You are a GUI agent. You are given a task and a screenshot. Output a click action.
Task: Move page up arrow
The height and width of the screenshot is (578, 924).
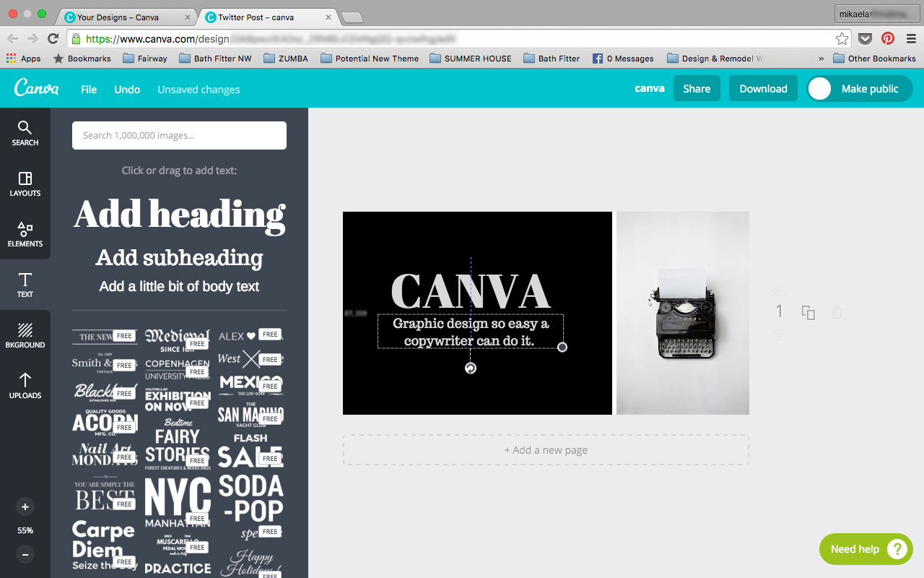[780, 290]
